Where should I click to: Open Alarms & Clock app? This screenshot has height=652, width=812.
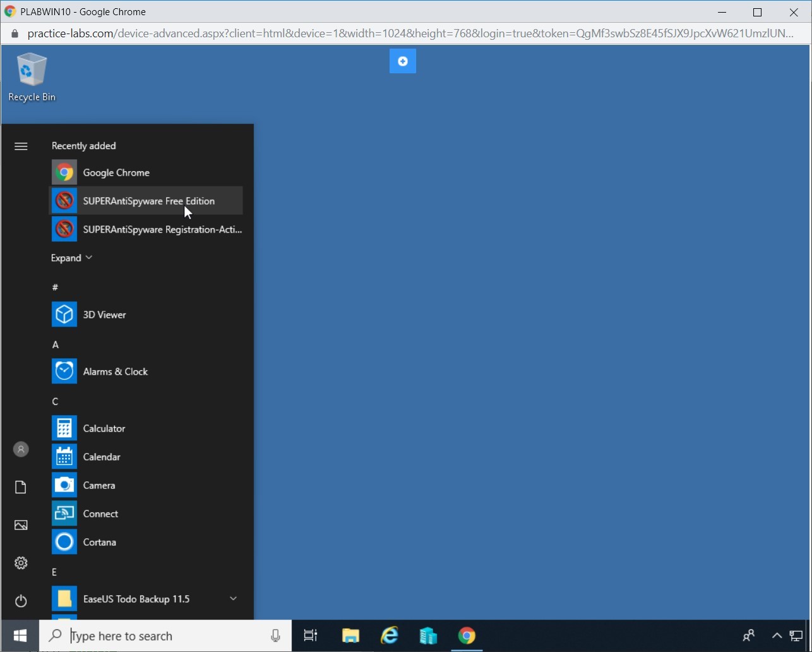(146, 371)
